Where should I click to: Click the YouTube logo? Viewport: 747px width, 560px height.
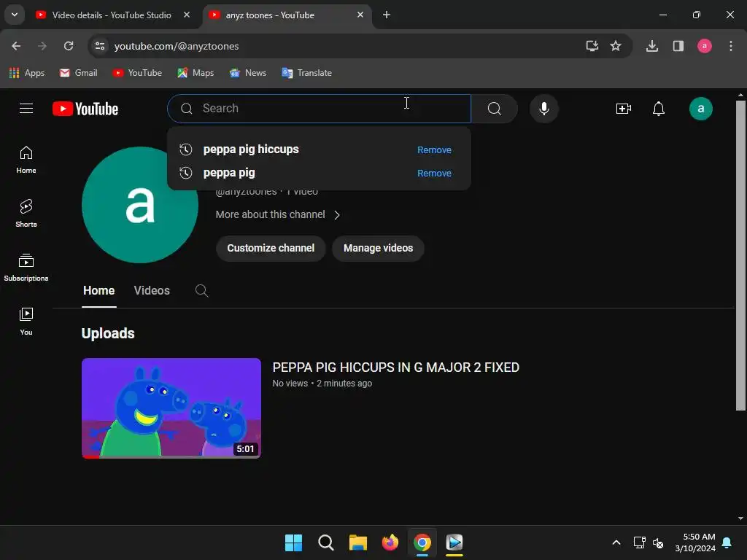(x=85, y=109)
